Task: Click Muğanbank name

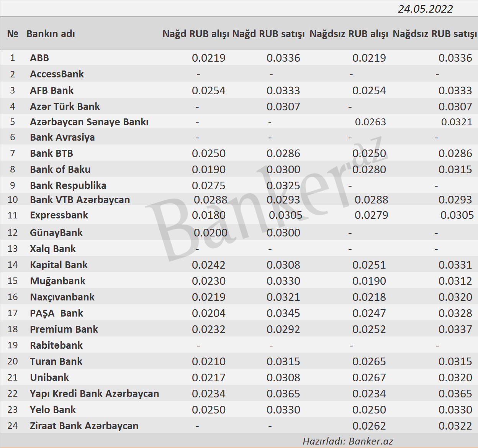Action: coord(57,281)
